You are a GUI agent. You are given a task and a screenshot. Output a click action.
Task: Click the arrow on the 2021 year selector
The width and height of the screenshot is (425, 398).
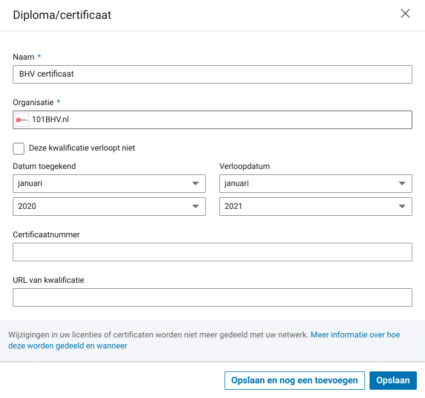402,206
